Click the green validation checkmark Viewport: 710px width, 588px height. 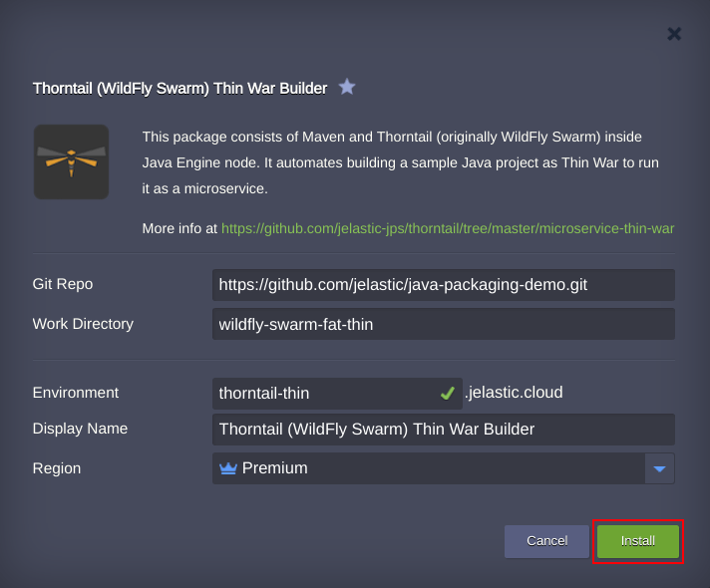click(x=448, y=393)
